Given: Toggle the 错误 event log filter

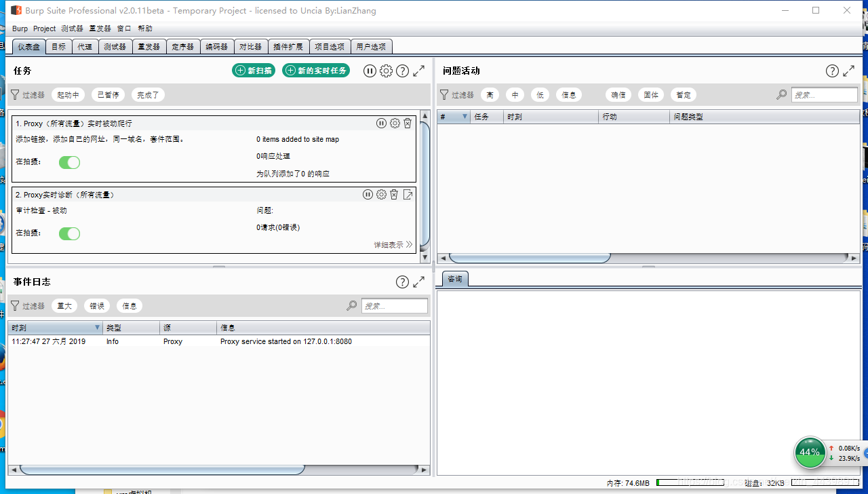Looking at the screenshot, I should pyautogui.click(x=97, y=306).
